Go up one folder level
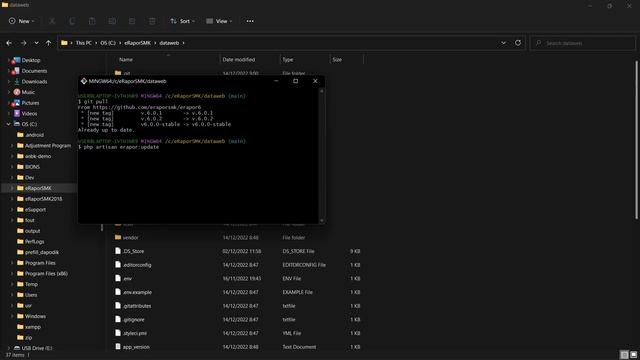Screen dimensions: 640x360 coord(49,43)
